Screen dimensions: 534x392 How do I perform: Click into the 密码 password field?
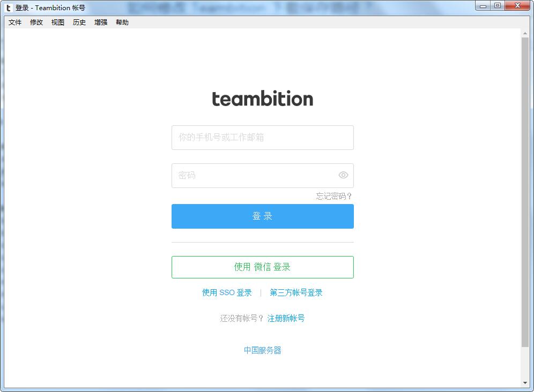coord(252,176)
